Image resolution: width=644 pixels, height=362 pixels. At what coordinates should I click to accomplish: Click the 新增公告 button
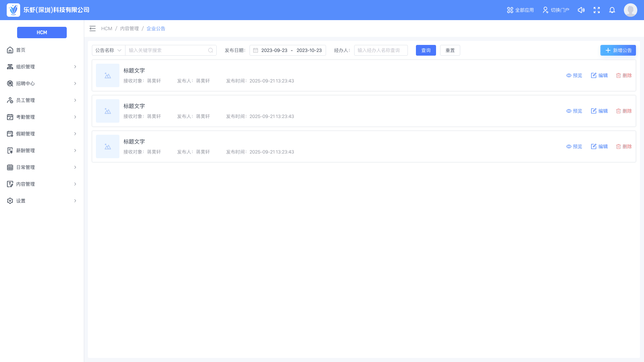618,50
